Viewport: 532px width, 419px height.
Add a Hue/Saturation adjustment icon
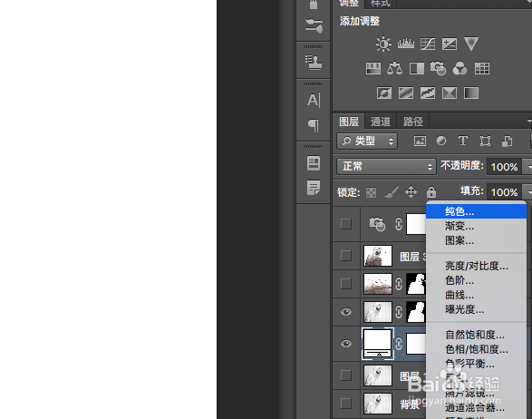click(373, 68)
